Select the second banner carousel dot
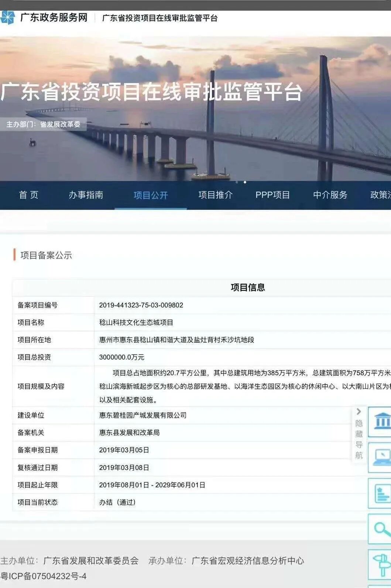Viewport: 391px width, 588px height. coord(245,182)
